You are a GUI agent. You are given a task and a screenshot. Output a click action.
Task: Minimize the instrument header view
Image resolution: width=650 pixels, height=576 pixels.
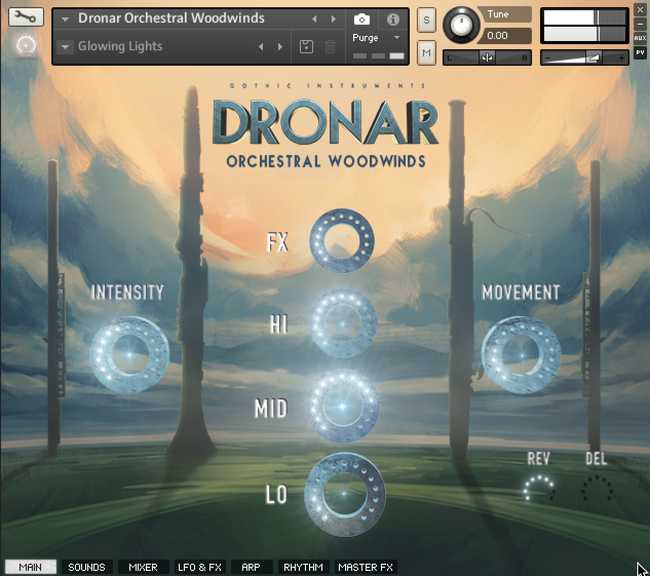coord(640,24)
